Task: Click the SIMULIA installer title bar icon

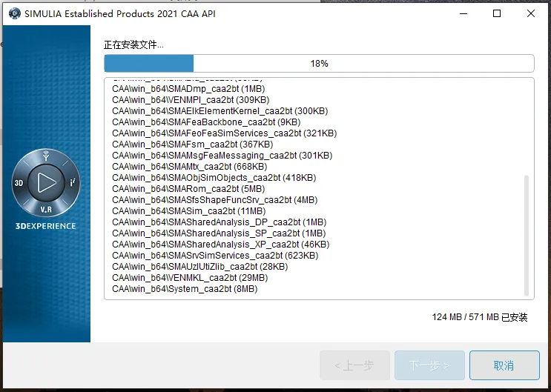Action: coord(14,13)
